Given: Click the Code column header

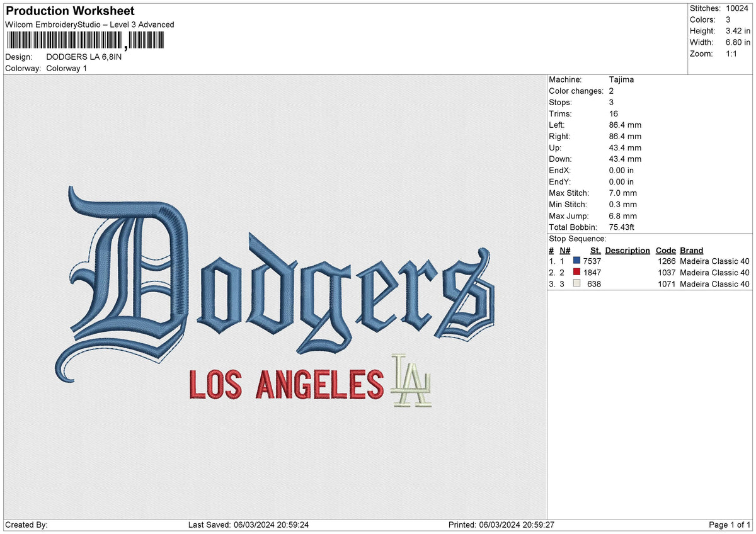Looking at the screenshot, I should 665,250.
